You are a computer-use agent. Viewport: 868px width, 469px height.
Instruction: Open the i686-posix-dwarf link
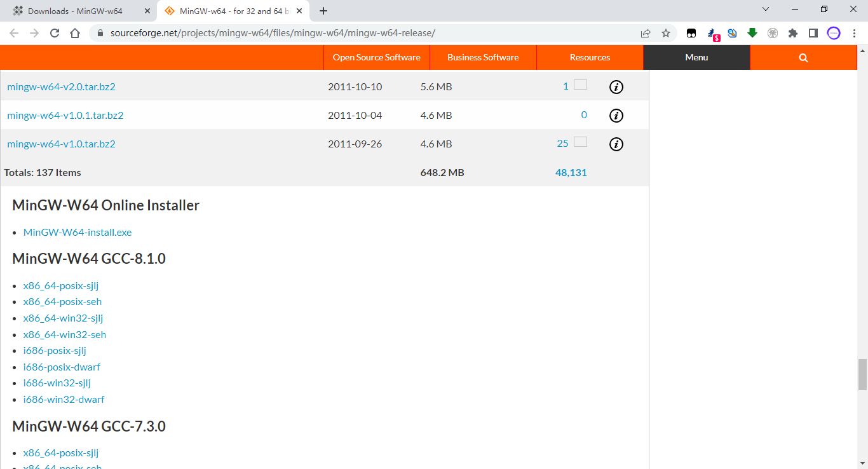tap(62, 367)
